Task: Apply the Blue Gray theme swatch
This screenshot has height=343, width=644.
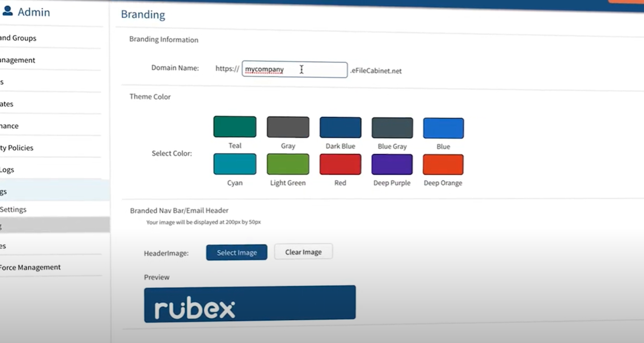Action: 392,128
